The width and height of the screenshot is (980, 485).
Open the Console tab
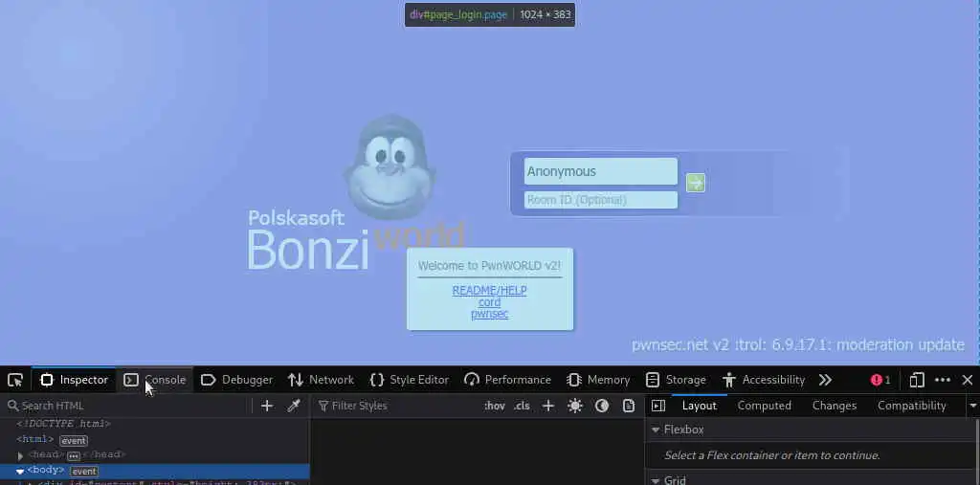(x=155, y=380)
